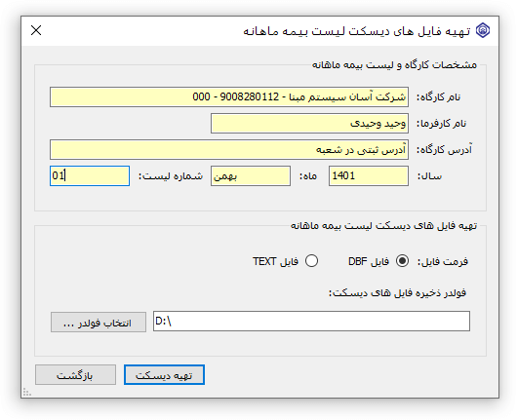This screenshot has height=420, width=517.
Task: Click the آدرس کارگاه address field
Action: [229, 149]
